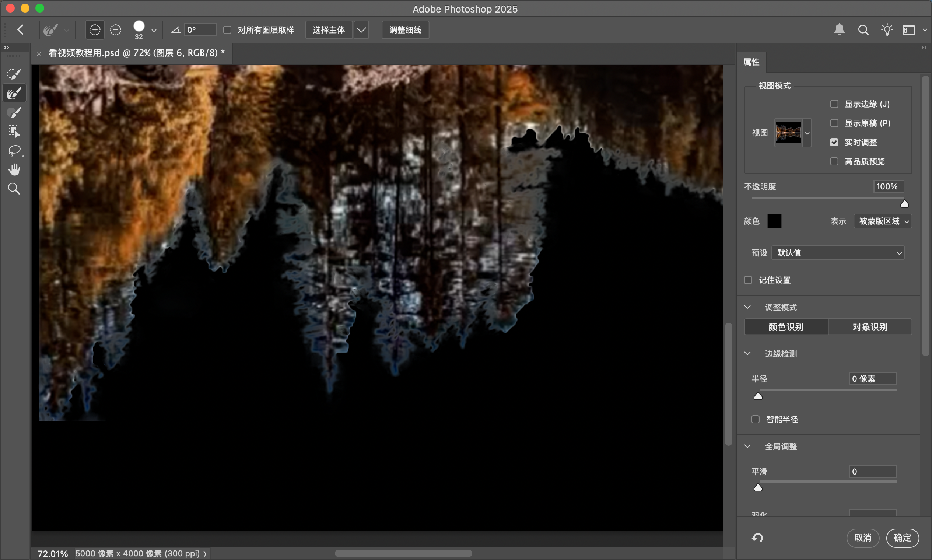
Task: Click the 选择主体 button
Action: pos(329,30)
